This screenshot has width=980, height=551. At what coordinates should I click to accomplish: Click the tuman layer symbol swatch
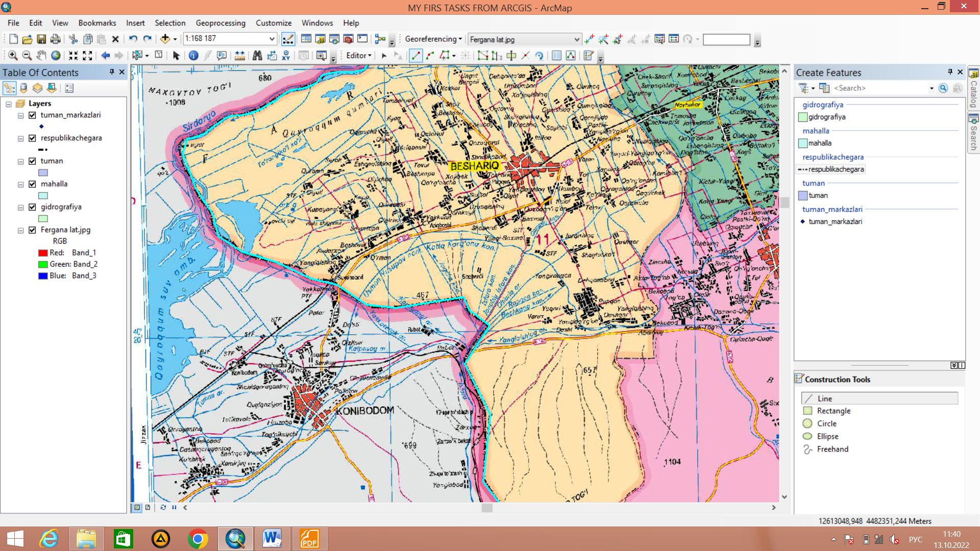click(x=43, y=173)
